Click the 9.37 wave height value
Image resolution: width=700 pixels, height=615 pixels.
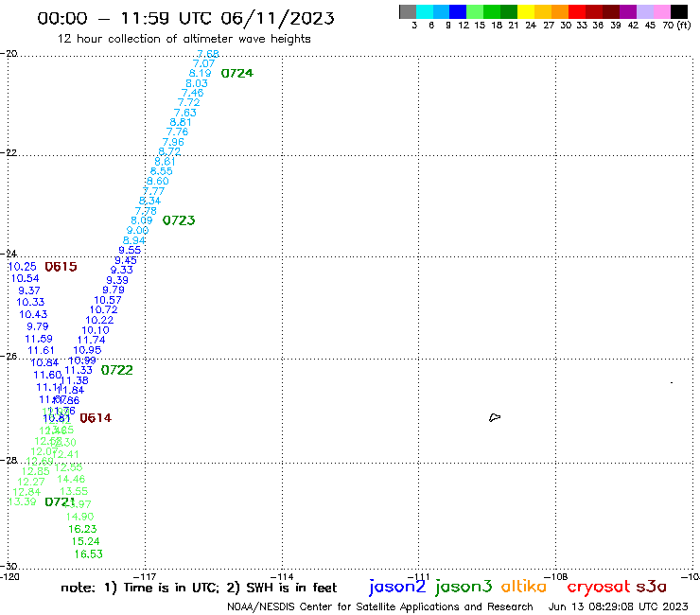click(x=29, y=290)
